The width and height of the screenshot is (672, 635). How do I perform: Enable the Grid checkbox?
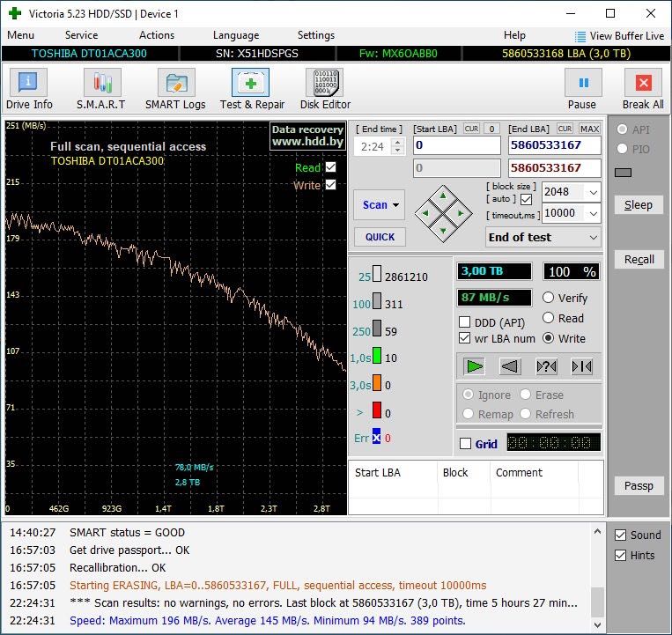tap(465, 444)
